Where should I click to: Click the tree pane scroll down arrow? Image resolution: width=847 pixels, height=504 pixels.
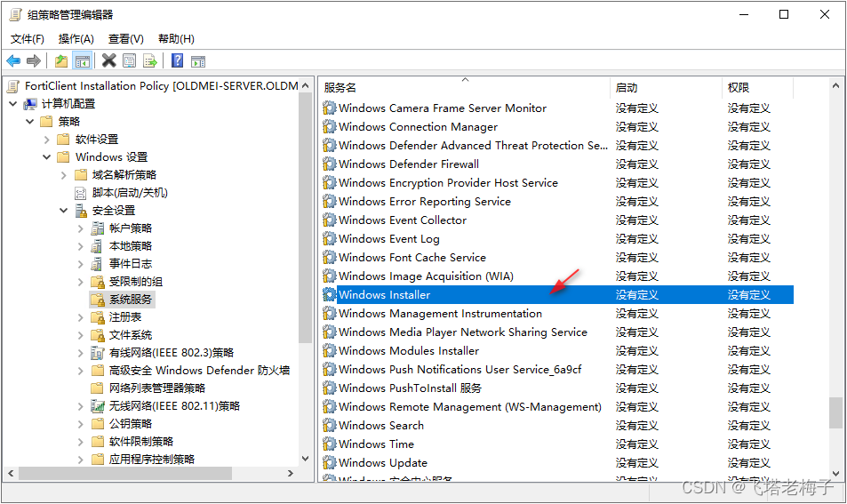pos(305,459)
